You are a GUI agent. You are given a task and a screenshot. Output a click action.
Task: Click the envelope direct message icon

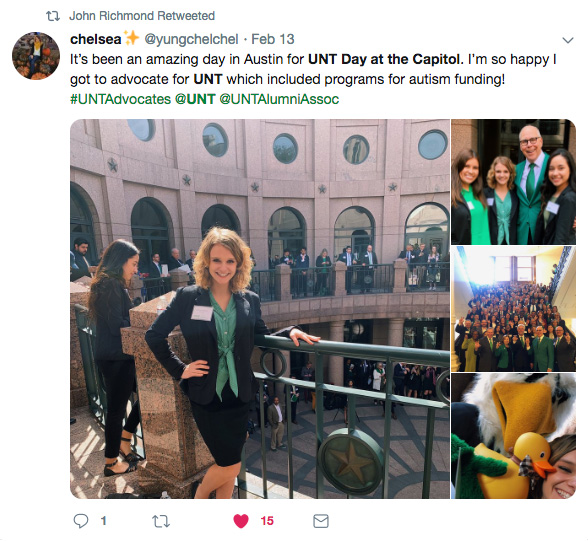point(321,521)
